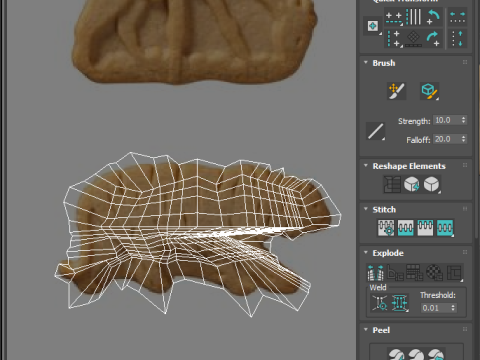Image resolution: width=480 pixels, height=360 pixels.
Task: Activate the Relax brush with cube icon
Action: 429,91
